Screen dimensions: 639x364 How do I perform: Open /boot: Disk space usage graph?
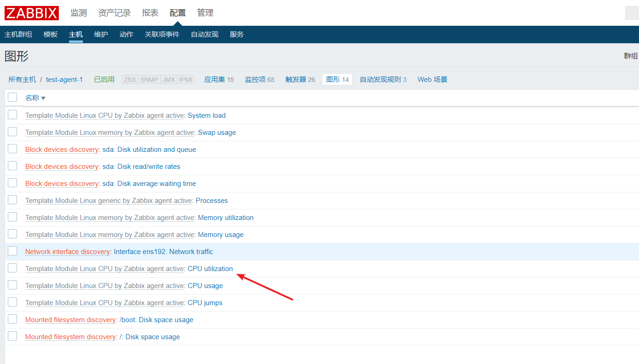click(x=157, y=320)
